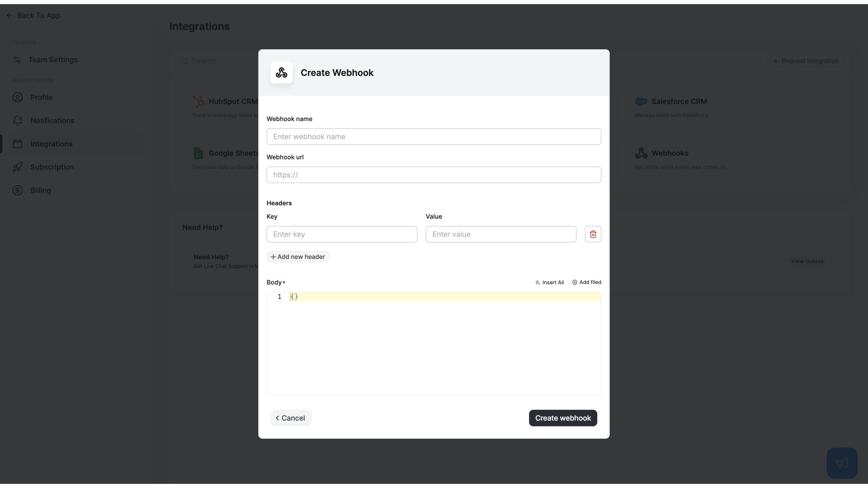Click the Back To App navigation link
This screenshot has width=868, height=488.
tap(33, 15)
